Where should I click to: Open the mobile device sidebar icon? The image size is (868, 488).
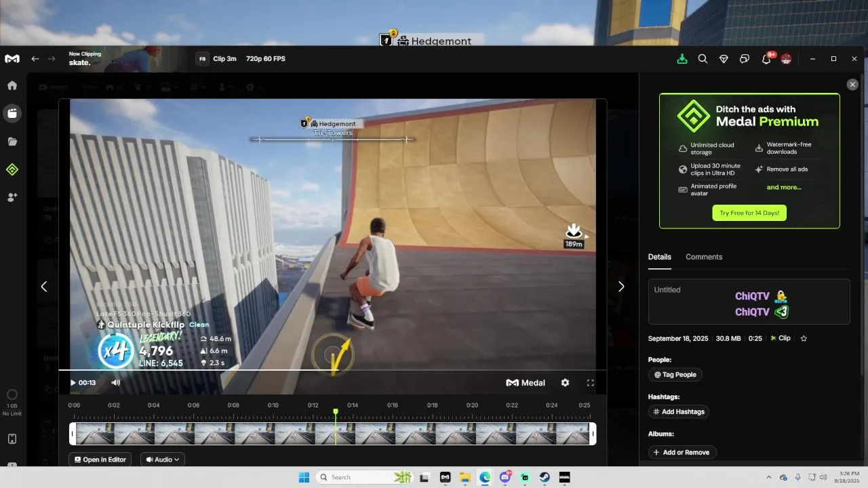click(x=12, y=439)
